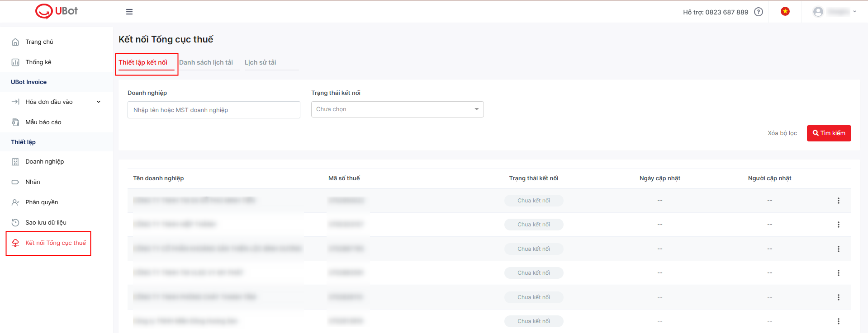This screenshot has height=333, width=868.
Task: Click the Doanh nghiệp building icon
Action: click(15, 162)
